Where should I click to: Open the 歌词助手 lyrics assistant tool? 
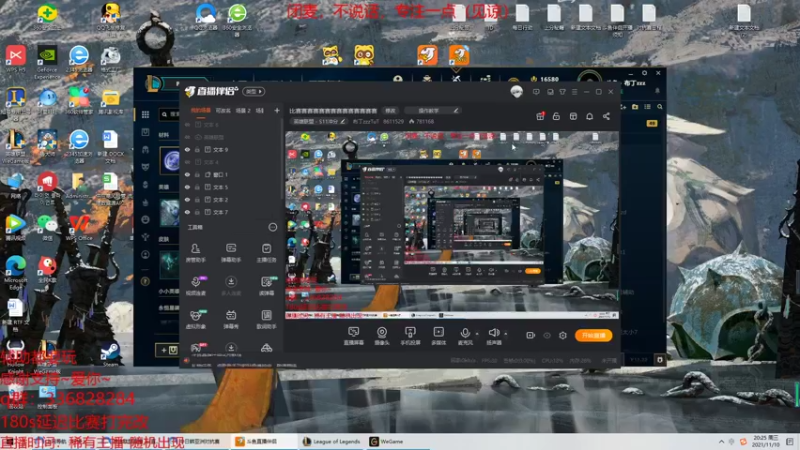[266, 319]
